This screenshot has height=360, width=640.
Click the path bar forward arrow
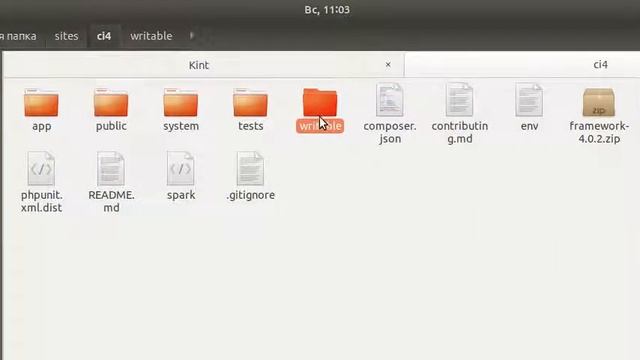191,36
